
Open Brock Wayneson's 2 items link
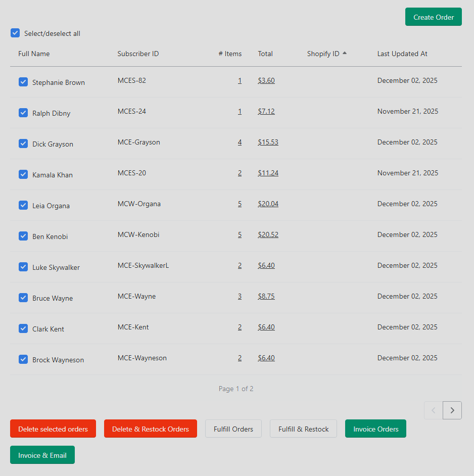pos(240,358)
